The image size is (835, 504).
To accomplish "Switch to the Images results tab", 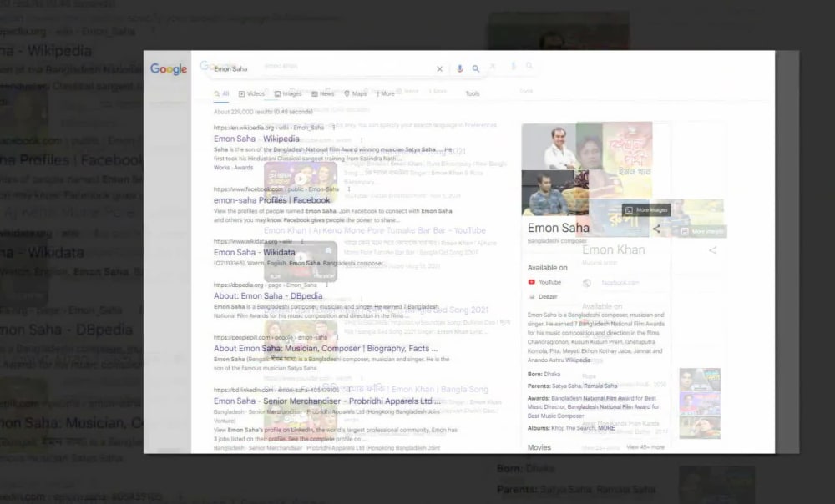I will pyautogui.click(x=288, y=93).
